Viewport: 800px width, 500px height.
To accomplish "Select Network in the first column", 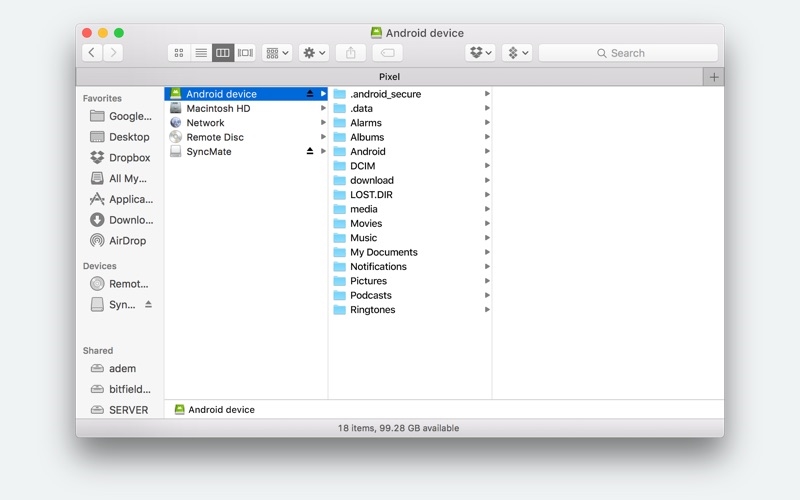I will point(246,122).
